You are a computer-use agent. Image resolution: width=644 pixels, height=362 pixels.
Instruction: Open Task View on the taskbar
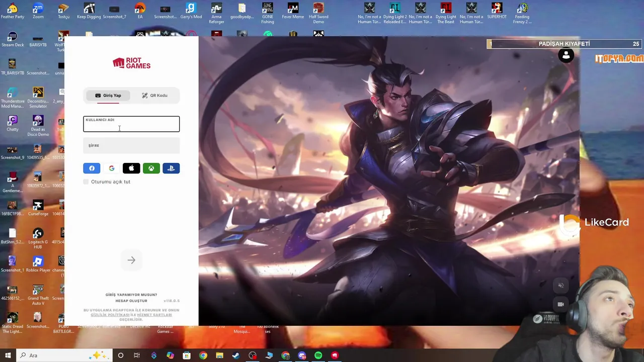coord(137,355)
